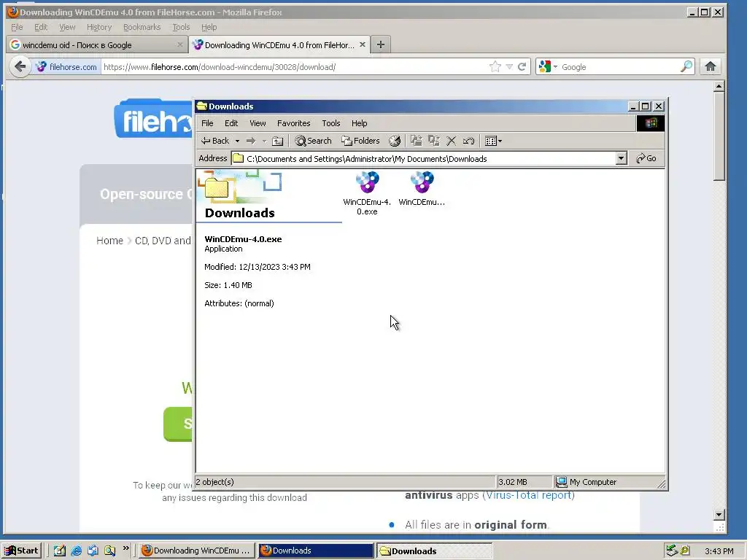Click the Undo icon in explorer toolbar
The width and height of the screenshot is (747, 560).
[468, 141]
